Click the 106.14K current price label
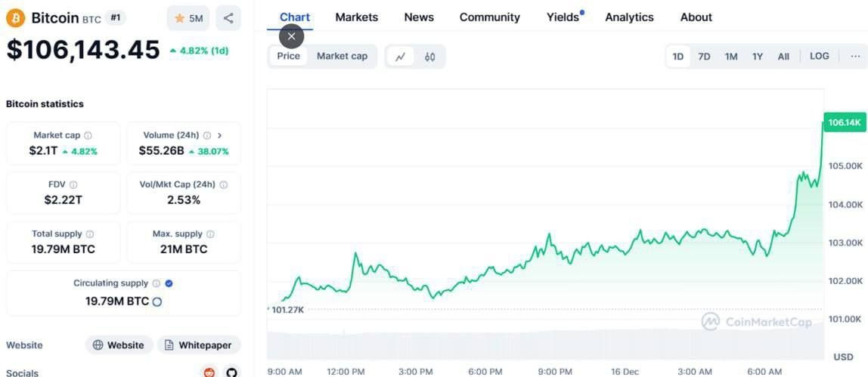 (x=845, y=122)
